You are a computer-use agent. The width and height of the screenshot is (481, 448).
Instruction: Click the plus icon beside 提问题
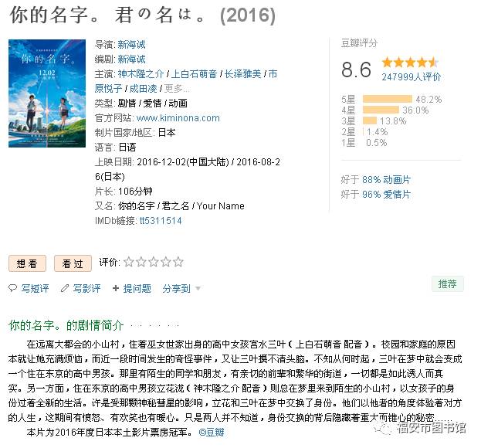(x=116, y=288)
